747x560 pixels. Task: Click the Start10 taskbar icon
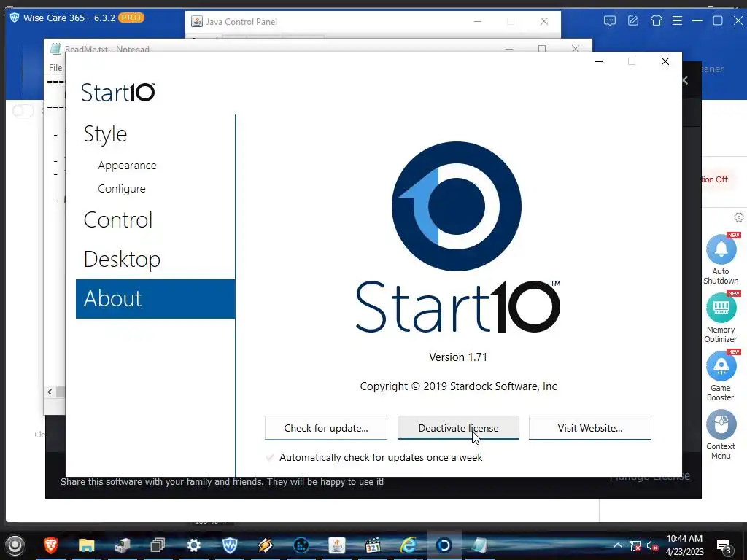coord(444,545)
